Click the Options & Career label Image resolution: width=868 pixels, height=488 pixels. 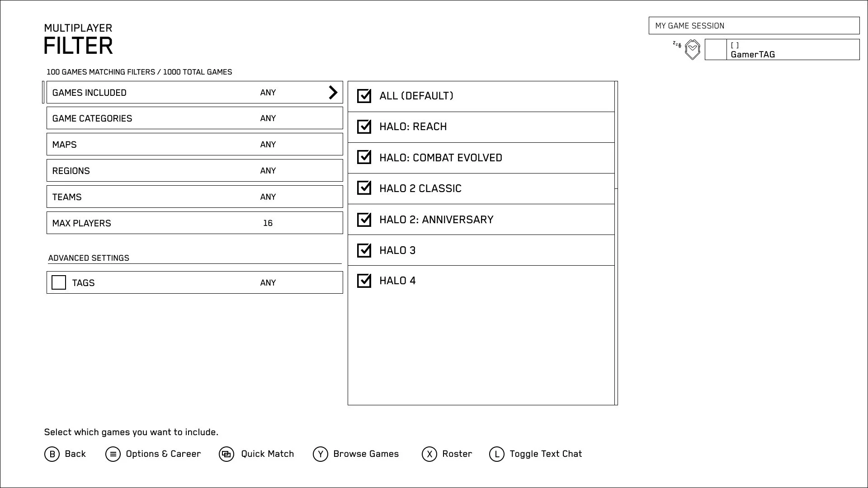[163, 454]
